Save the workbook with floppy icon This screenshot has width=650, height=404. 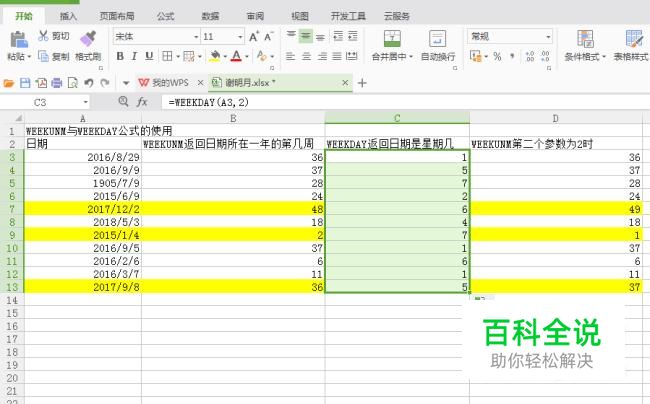pyautogui.click(x=25, y=83)
